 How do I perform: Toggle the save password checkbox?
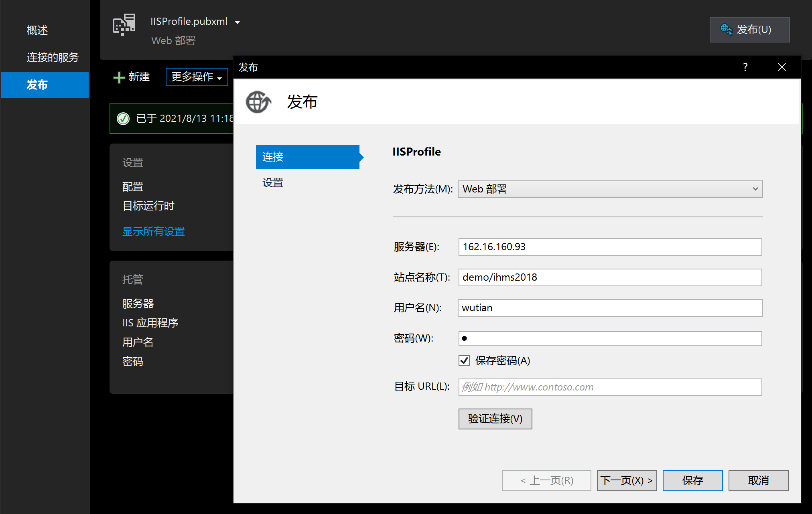click(464, 360)
